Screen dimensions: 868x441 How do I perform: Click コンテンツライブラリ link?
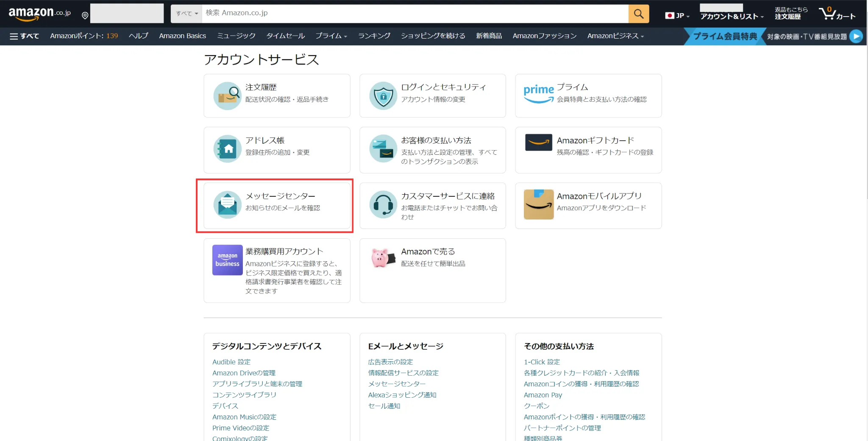click(245, 395)
